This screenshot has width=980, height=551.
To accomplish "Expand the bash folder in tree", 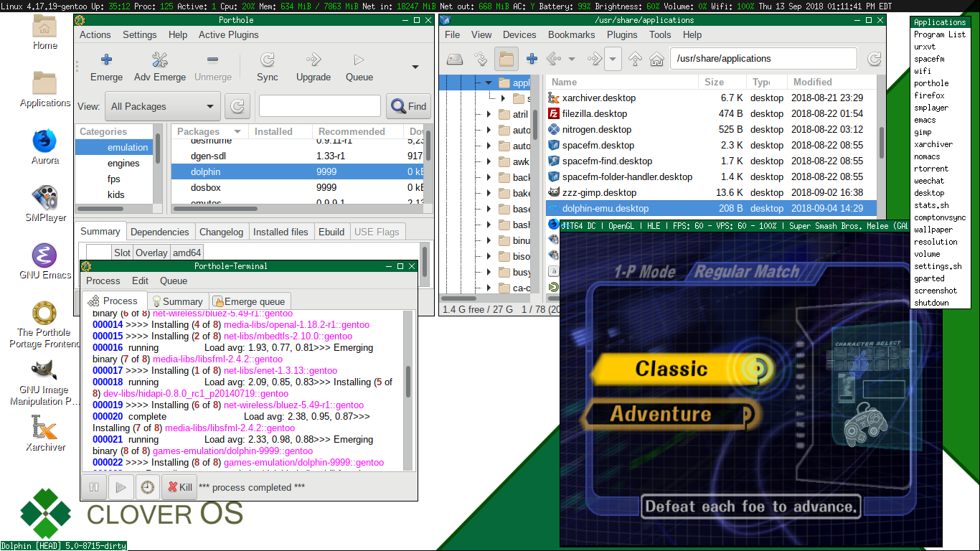I will pyautogui.click(x=489, y=225).
